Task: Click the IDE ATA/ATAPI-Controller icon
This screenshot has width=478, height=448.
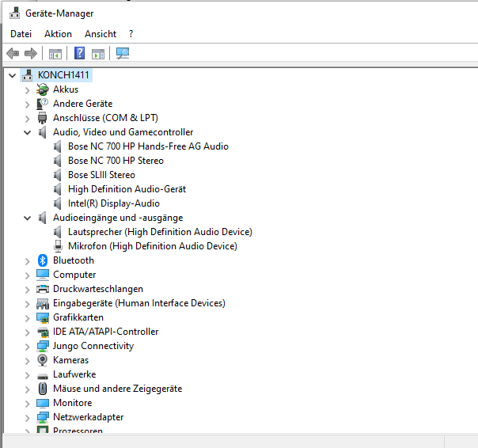Action: [x=43, y=332]
